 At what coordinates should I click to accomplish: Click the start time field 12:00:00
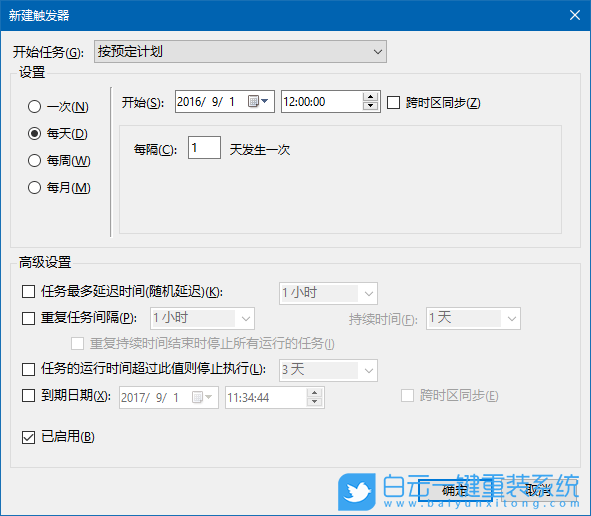click(331, 101)
